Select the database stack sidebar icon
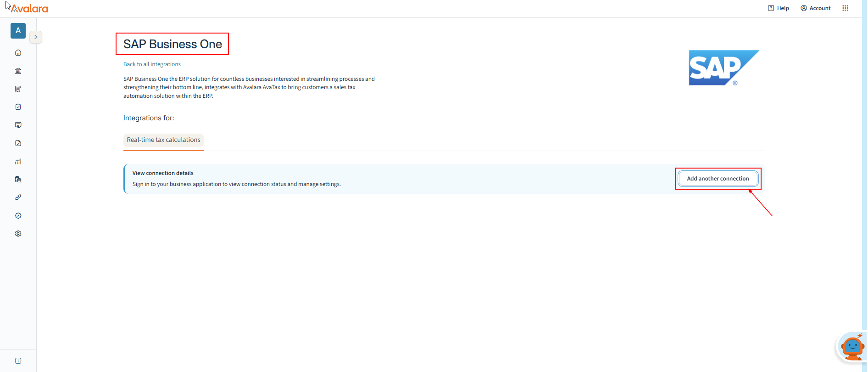 pyautogui.click(x=18, y=179)
